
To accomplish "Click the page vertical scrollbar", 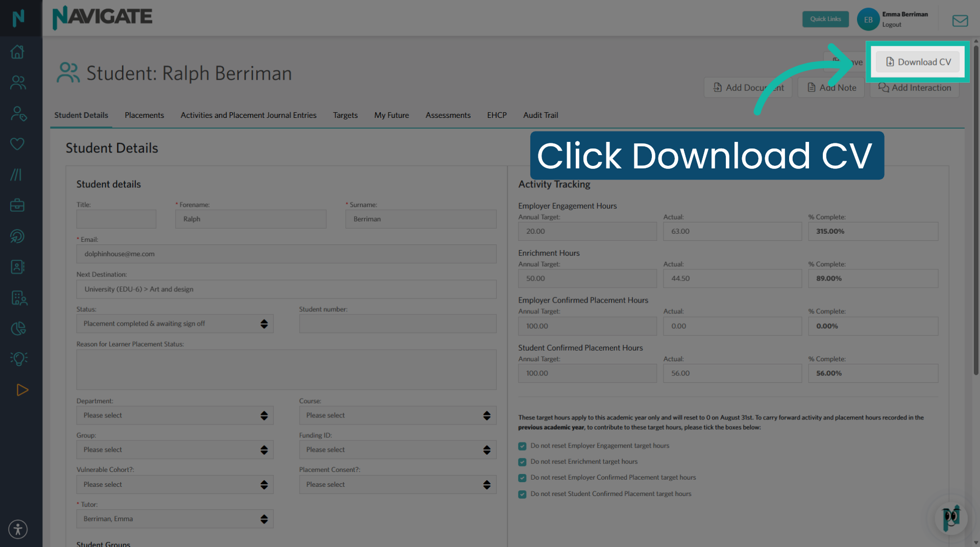I will coord(976,209).
